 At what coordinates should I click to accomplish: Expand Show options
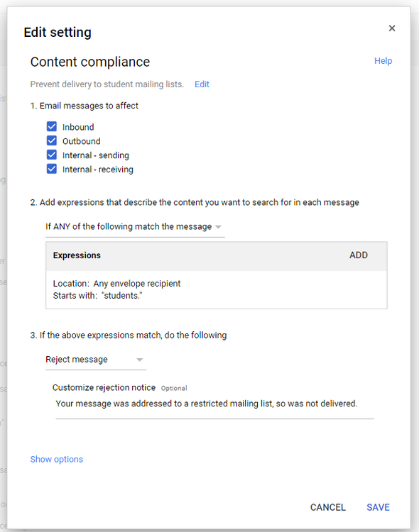coord(56,459)
